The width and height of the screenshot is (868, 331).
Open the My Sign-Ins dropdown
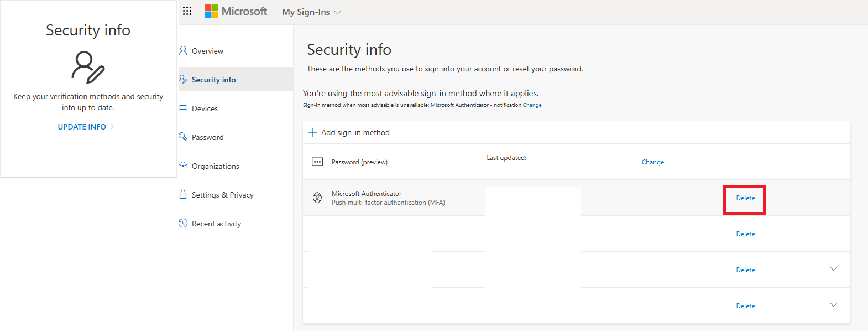click(x=311, y=12)
